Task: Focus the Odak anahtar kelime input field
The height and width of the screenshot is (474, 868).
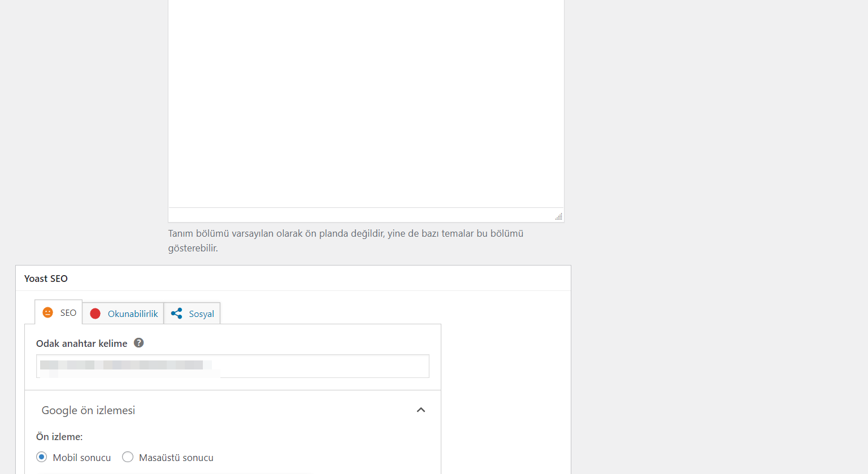Action: (x=233, y=366)
